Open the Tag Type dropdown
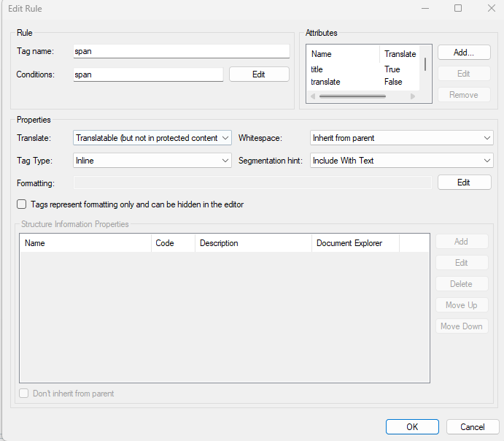 point(152,161)
